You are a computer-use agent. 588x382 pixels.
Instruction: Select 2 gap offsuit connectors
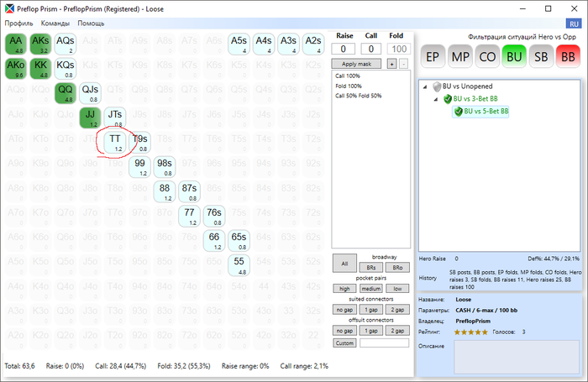click(397, 330)
